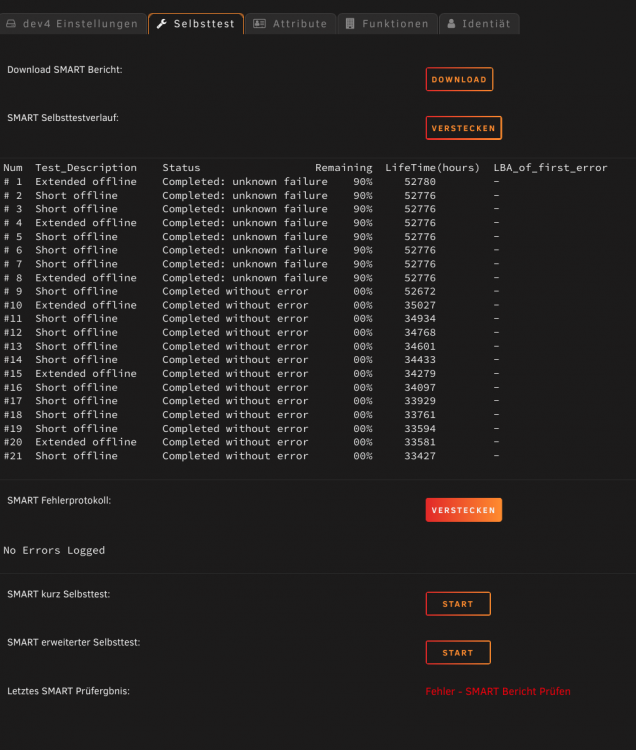
Task: Click the building icon on Funktionen tab
Action: click(x=350, y=23)
